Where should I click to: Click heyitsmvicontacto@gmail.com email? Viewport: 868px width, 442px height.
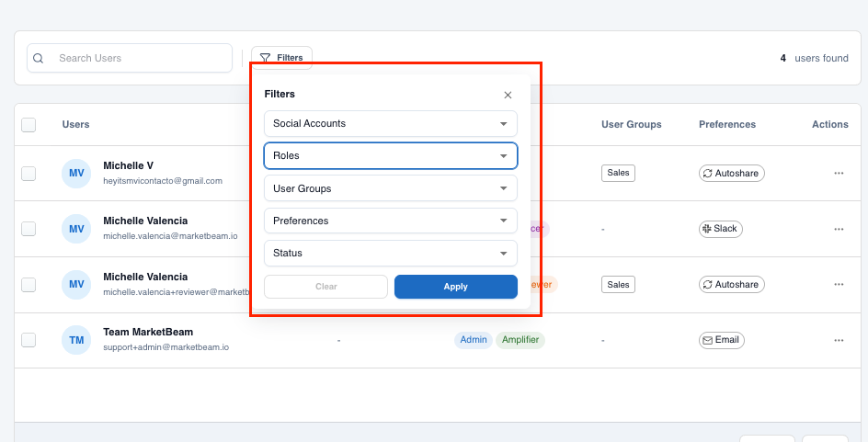[x=163, y=181]
